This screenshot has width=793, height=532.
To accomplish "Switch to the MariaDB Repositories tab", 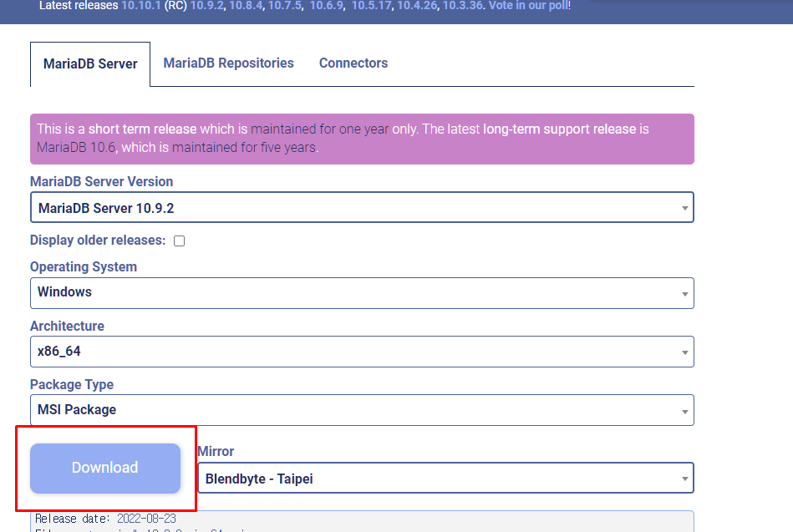I will click(x=228, y=63).
